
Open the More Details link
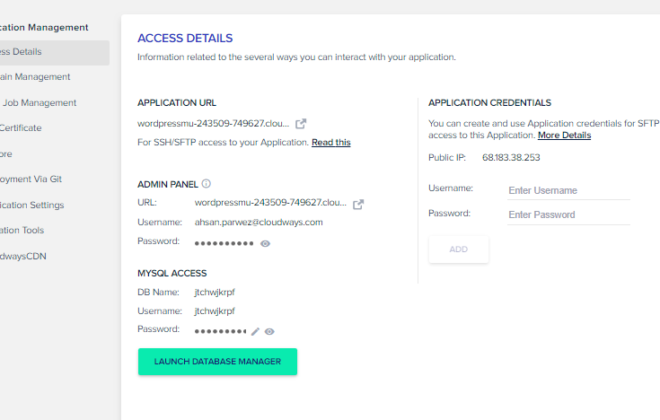(x=564, y=135)
